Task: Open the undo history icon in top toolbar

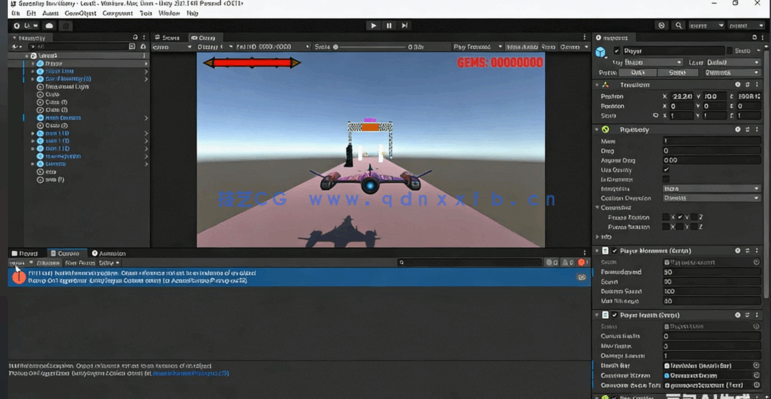Action: click(661, 26)
